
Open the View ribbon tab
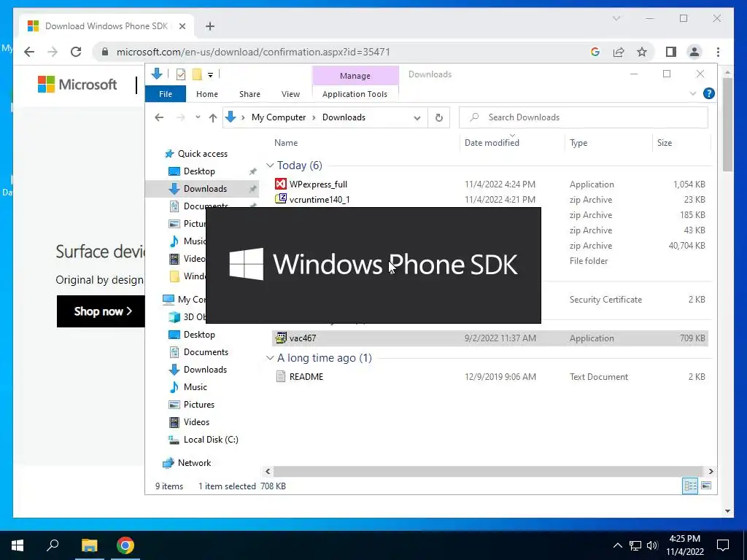290,94
